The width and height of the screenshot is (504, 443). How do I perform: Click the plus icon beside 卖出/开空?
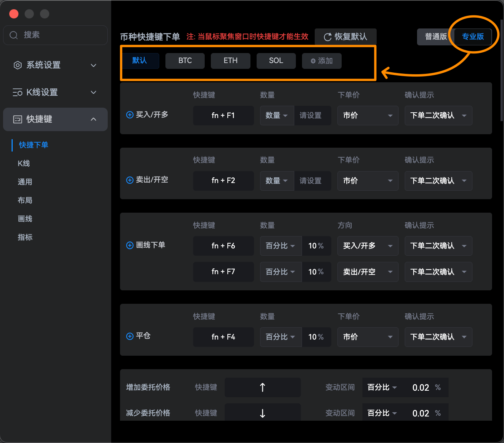(130, 180)
